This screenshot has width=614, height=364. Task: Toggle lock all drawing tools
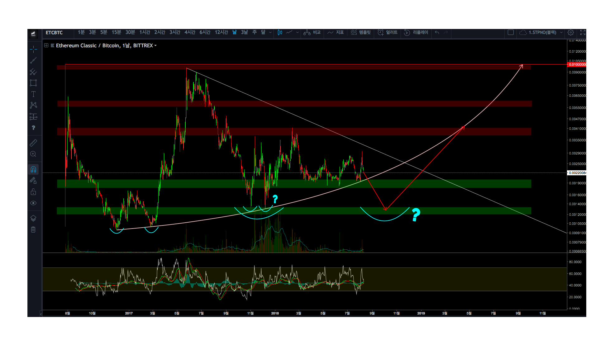33,192
